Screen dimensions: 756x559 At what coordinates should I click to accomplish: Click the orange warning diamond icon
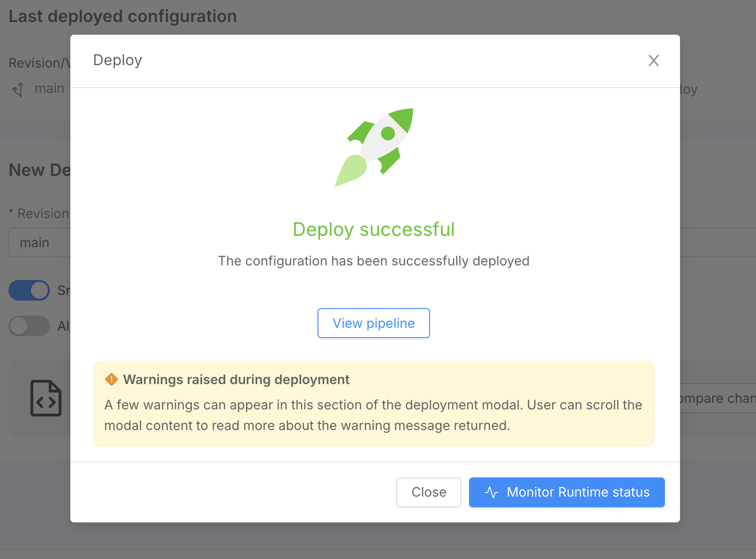(x=111, y=379)
